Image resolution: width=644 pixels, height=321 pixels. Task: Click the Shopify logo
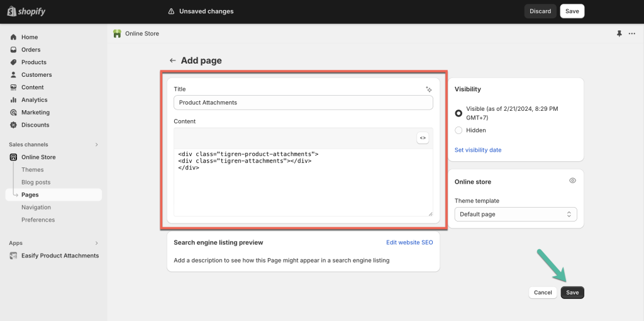coord(26,11)
